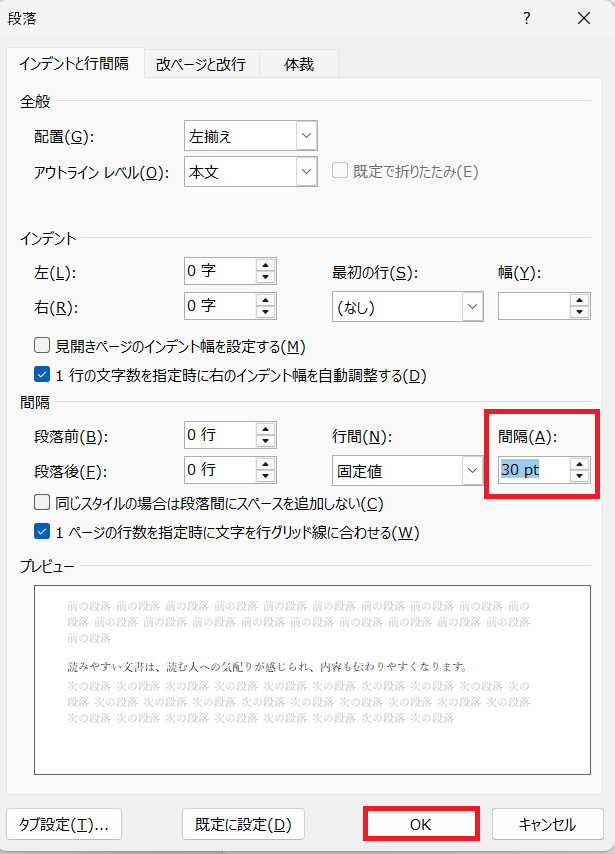Switch to the 体裁 tab

tap(298, 64)
